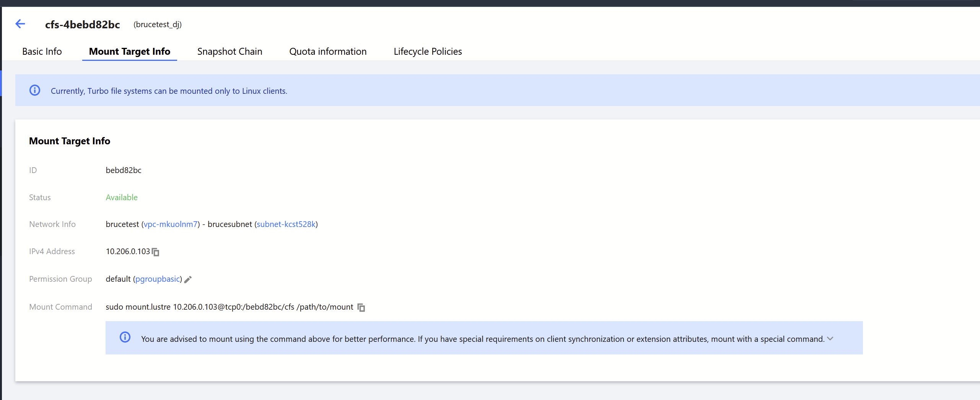
Task: Click the cfs-4bebd82bc file system title
Action: point(83,24)
